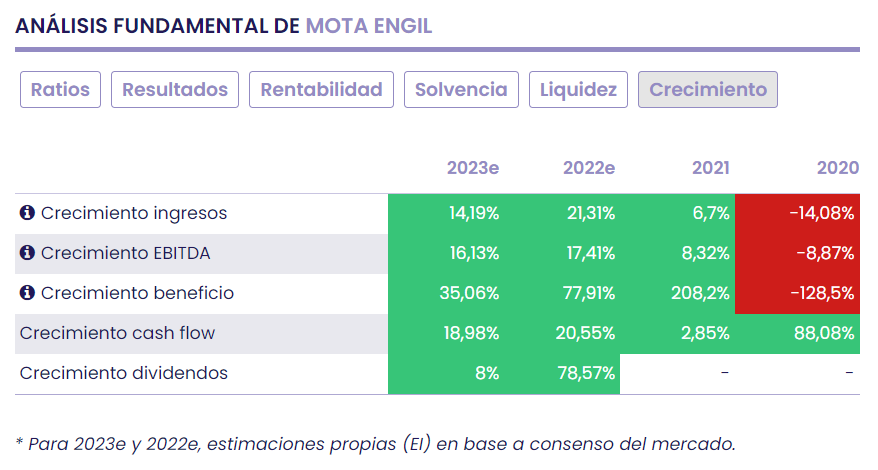Screen dimensions: 878x470
Task: Open the Solvencia tab
Action: coord(461,89)
